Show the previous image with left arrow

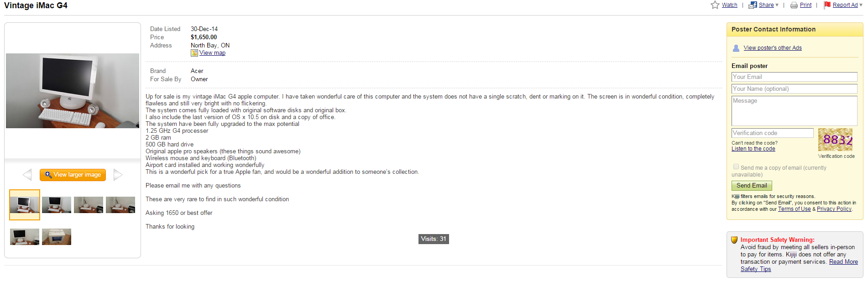point(27,175)
